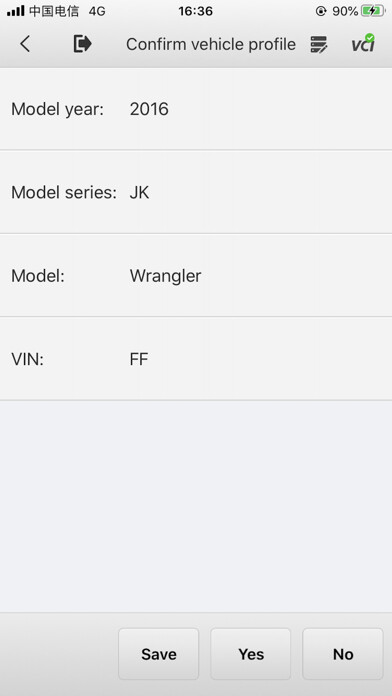Screen dimensions: 392x696
Task: Tap the 16:36 clock in status bar
Action: [196, 11]
